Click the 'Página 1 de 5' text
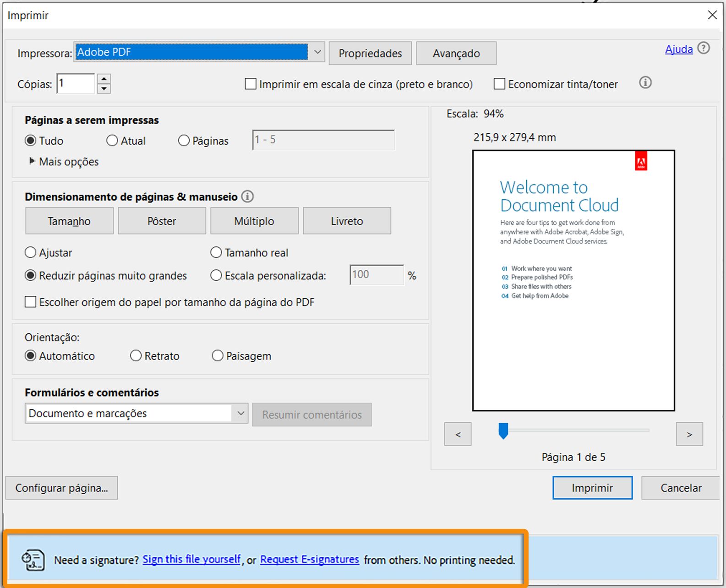This screenshot has height=588, width=726. (x=573, y=457)
